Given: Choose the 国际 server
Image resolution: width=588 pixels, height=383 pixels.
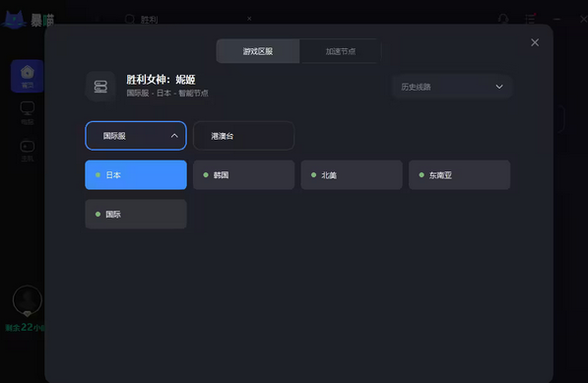Looking at the screenshot, I should [x=136, y=214].
